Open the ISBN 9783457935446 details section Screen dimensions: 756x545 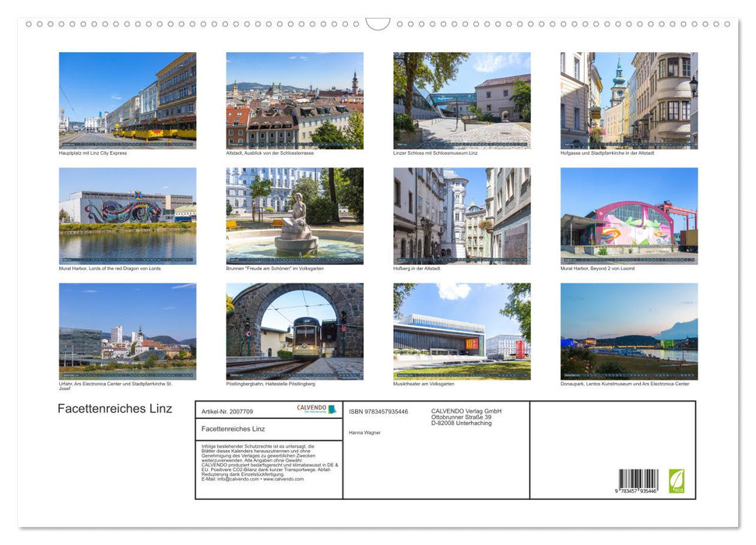[378, 411]
